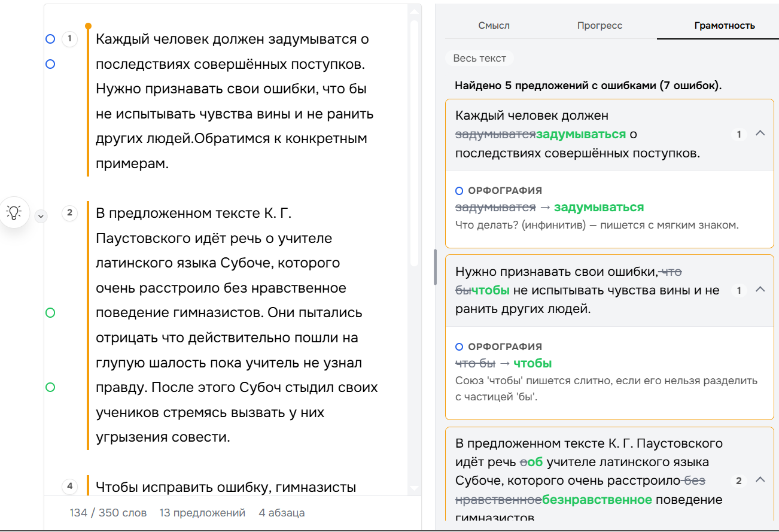Apply the 'задумываться' correction in ОРФОГРАФИЯ detail
Viewport: 779px width, 532px height.
(x=599, y=208)
